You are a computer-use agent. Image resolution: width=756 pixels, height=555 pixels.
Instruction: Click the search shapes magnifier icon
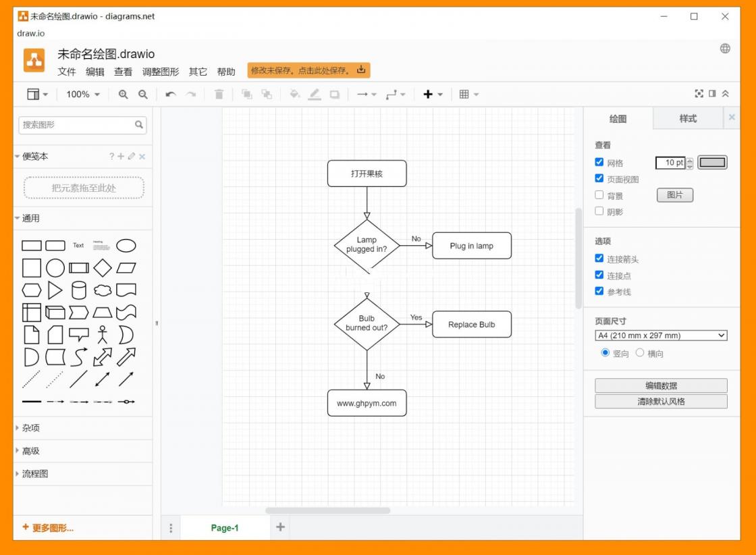[139, 124]
